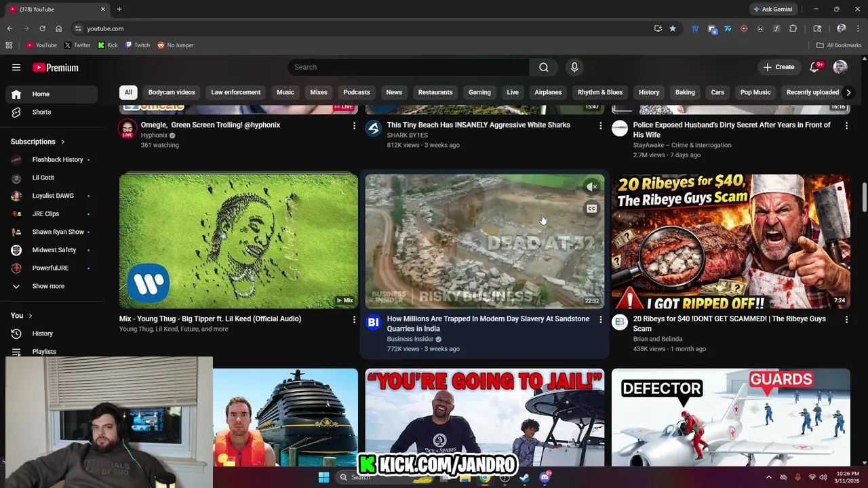Open the SHARK BYTES channel avatar
The width and height of the screenshot is (868, 488).
374,129
